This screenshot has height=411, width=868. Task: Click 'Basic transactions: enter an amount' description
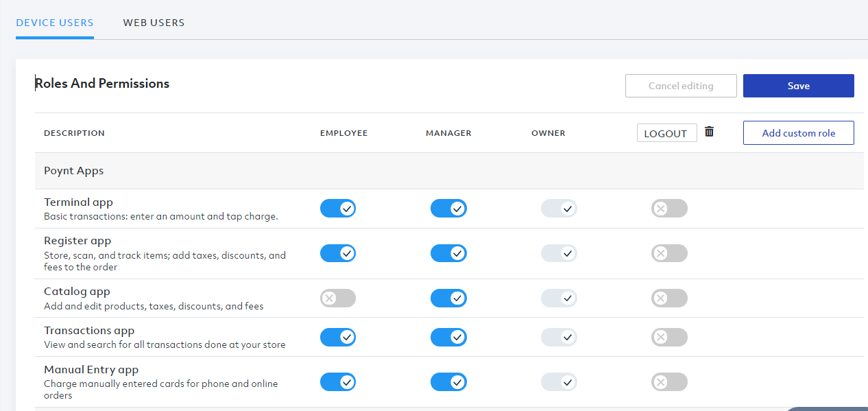[x=161, y=216]
